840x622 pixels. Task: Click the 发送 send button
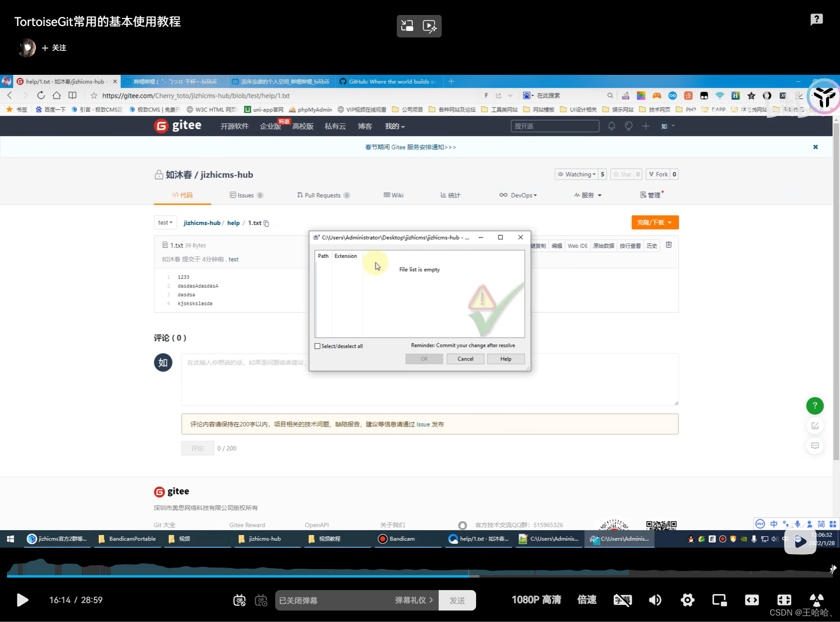(457, 600)
